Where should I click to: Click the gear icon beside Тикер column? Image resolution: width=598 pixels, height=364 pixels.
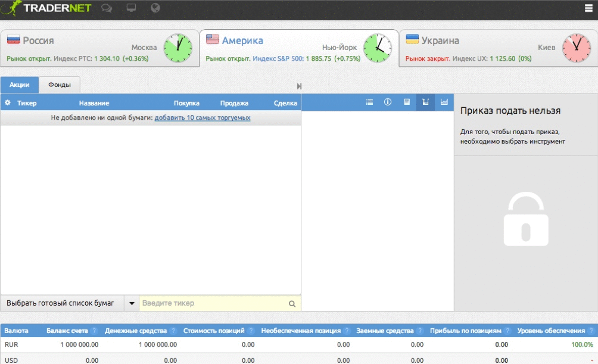8,103
